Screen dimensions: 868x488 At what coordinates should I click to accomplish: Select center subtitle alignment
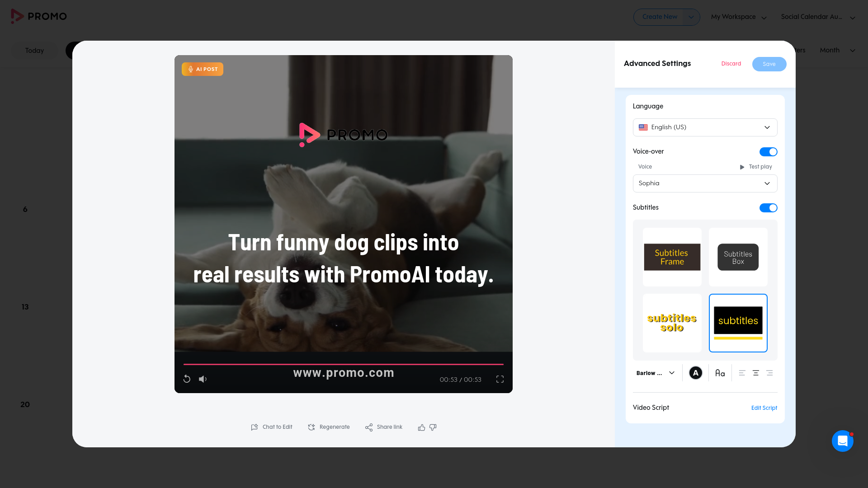[x=755, y=373]
